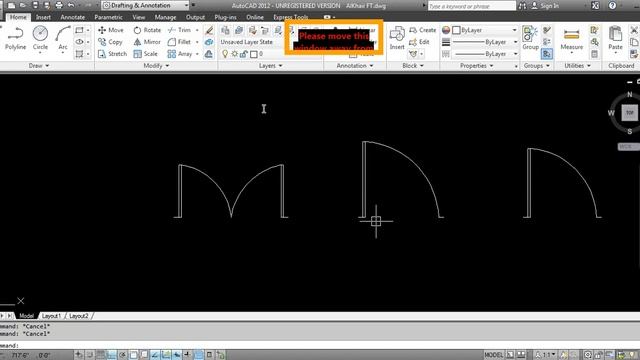
Task: Open Layer Properties manager icon
Action: (x=225, y=30)
